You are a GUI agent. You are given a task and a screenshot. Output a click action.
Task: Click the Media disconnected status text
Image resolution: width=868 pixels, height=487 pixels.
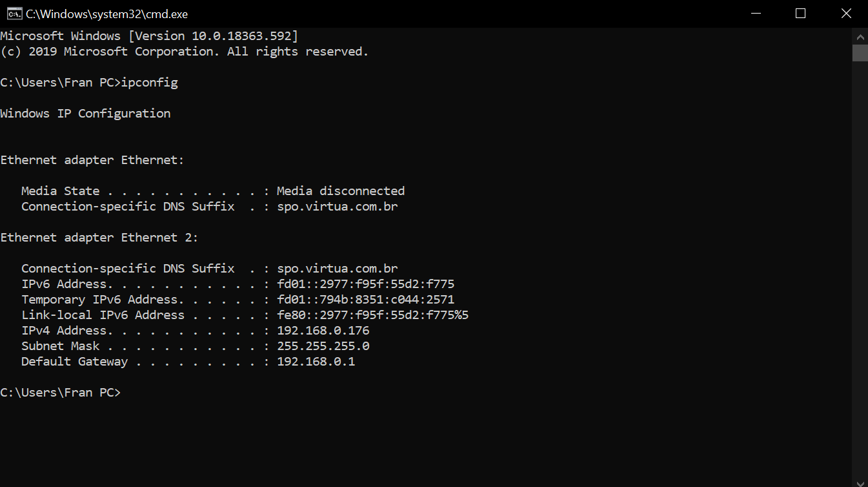(341, 191)
